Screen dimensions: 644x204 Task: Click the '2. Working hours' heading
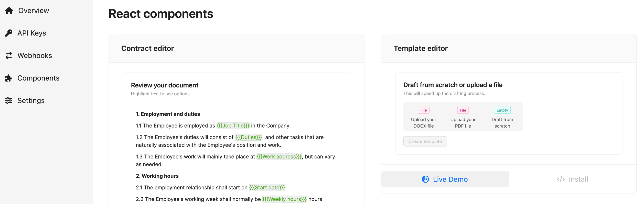(x=157, y=176)
